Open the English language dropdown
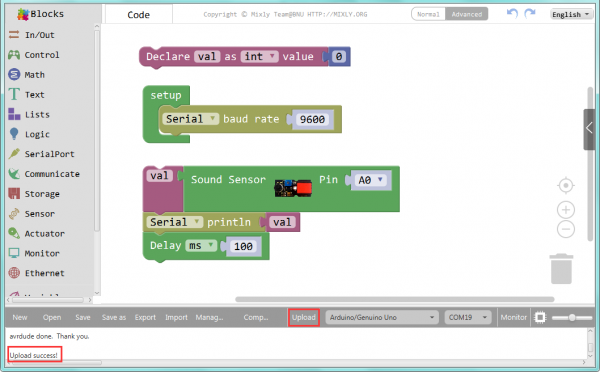The height and width of the screenshot is (372, 600). click(x=571, y=14)
